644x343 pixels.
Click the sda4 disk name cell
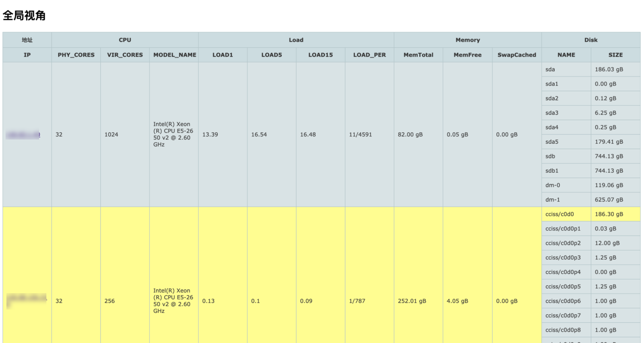pos(566,127)
